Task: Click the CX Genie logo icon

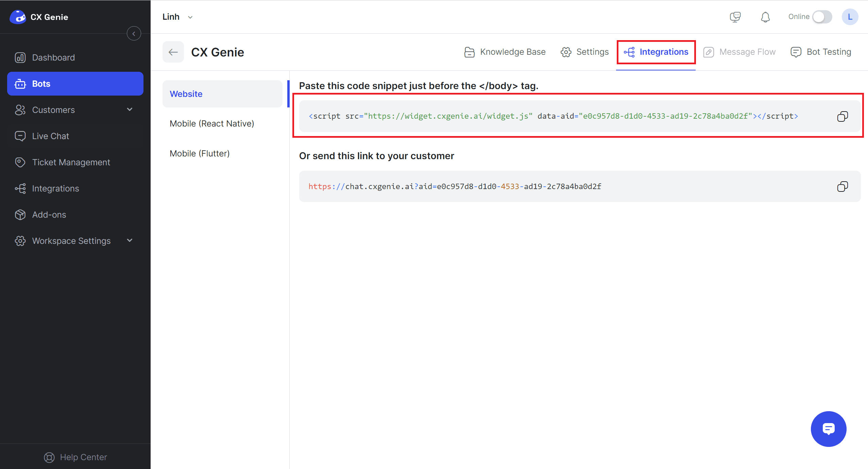Action: pos(18,17)
